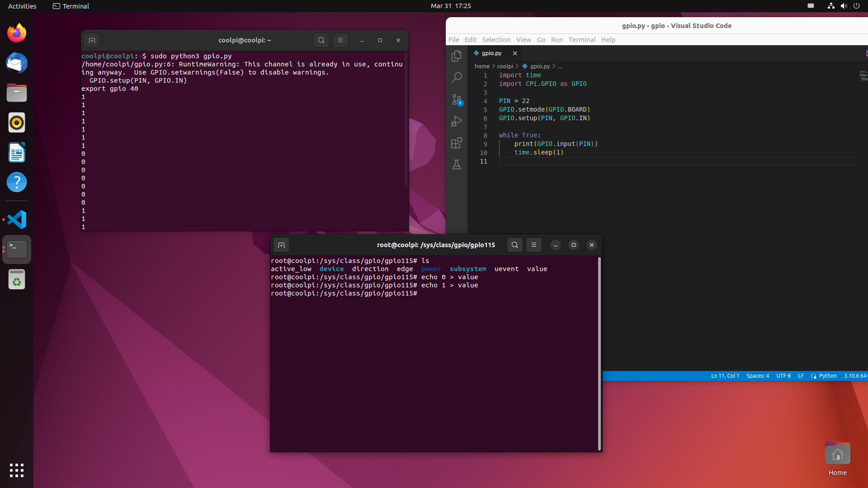
Task: Open the Activities overview
Action: (22, 6)
